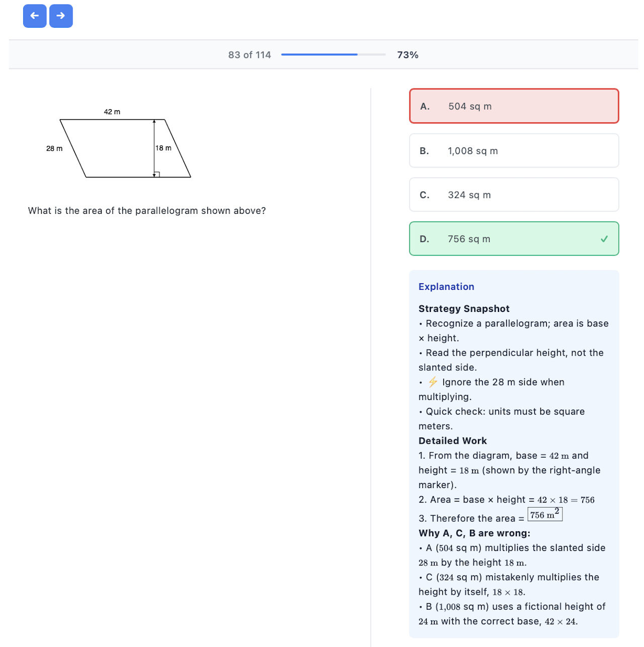The height and width of the screenshot is (647, 644).
Task: Advance to question 84 with the right arrow
Action: point(61,16)
